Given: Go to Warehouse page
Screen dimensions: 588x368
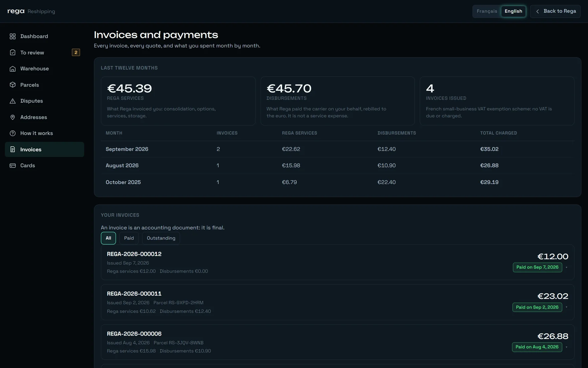Looking at the screenshot, I should (x=44, y=69).
